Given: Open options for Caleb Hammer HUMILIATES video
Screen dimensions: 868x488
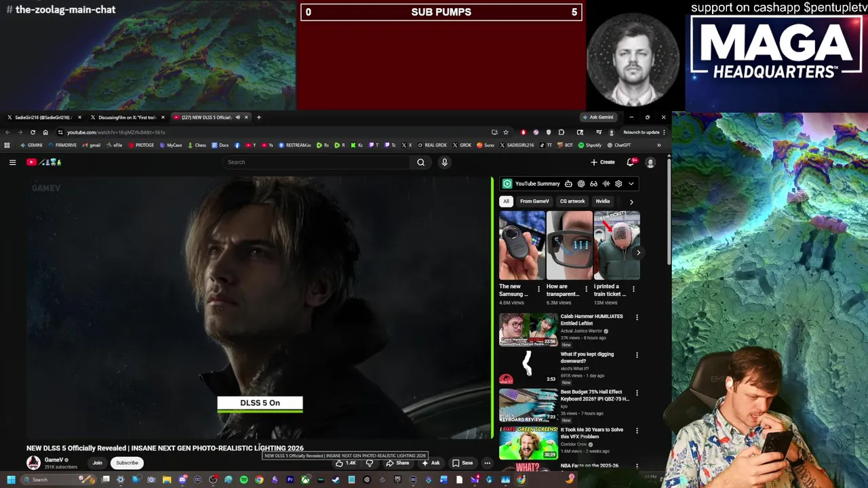Looking at the screenshot, I should tap(637, 317).
